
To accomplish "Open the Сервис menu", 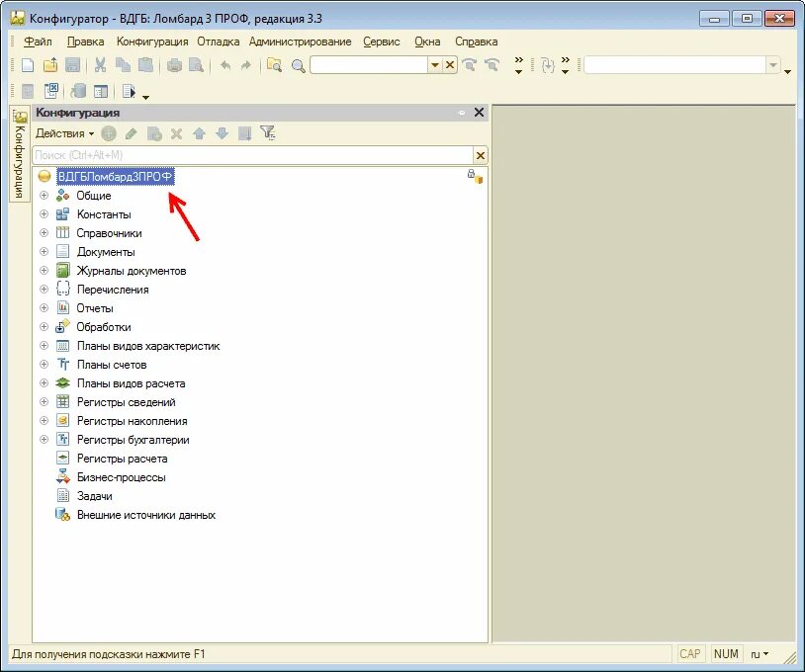I will coord(382,42).
